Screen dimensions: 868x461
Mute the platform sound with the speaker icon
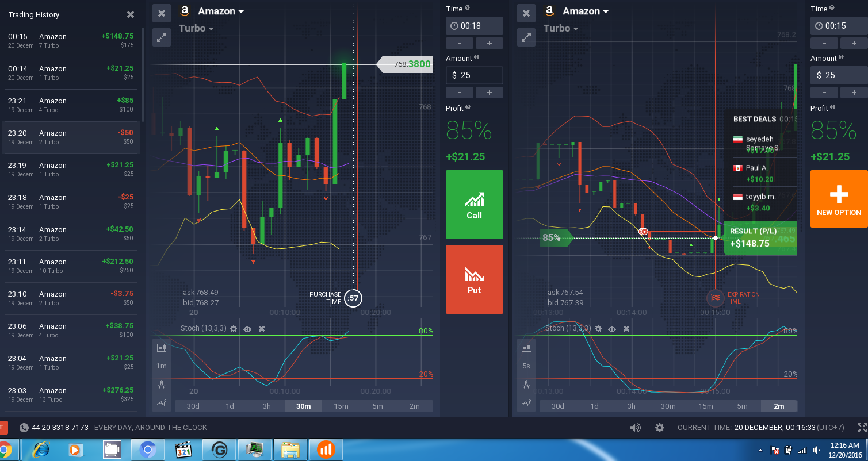coord(636,428)
